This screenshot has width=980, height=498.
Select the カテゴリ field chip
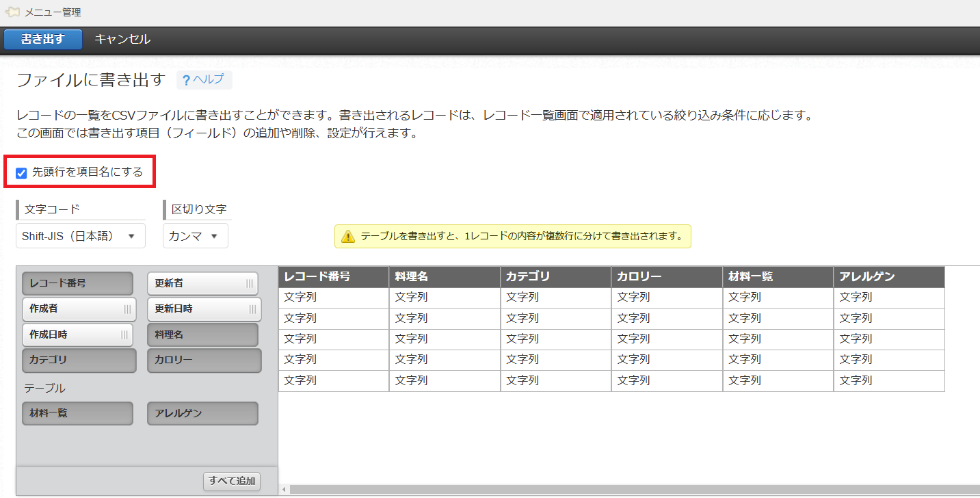click(79, 361)
